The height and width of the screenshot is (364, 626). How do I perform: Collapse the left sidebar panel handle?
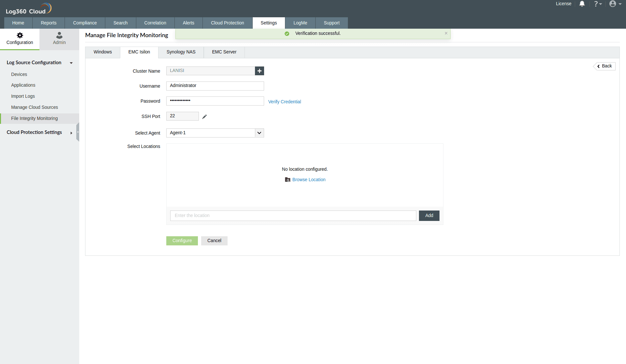pyautogui.click(x=78, y=132)
